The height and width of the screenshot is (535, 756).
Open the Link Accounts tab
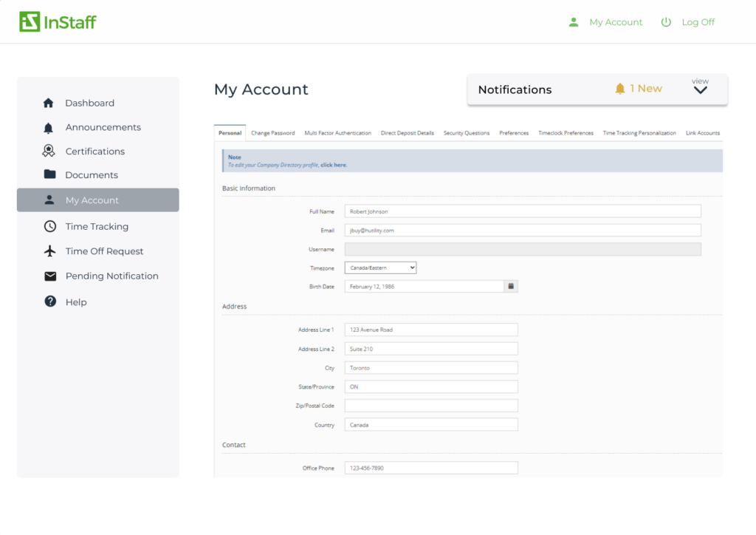coord(703,133)
